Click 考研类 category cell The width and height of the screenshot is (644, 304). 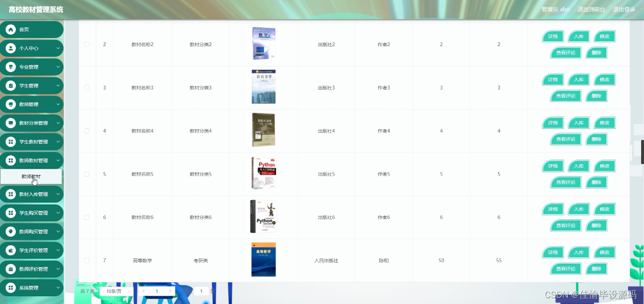201,261
